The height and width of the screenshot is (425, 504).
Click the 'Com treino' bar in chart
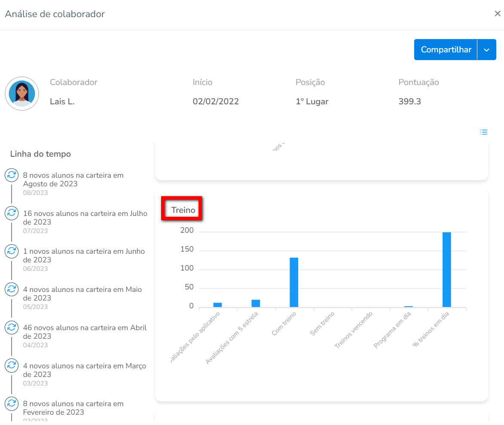click(294, 282)
